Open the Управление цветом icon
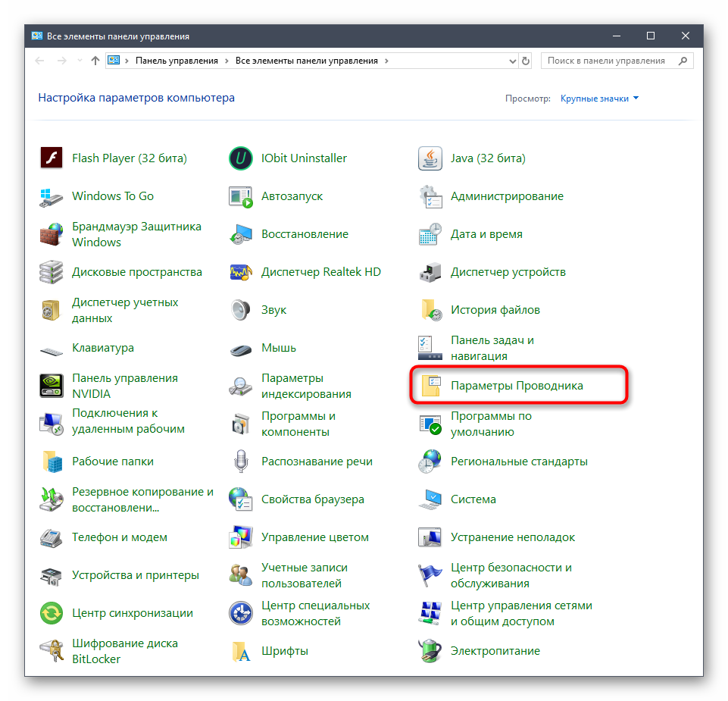This screenshot has width=728, height=701. (x=240, y=537)
